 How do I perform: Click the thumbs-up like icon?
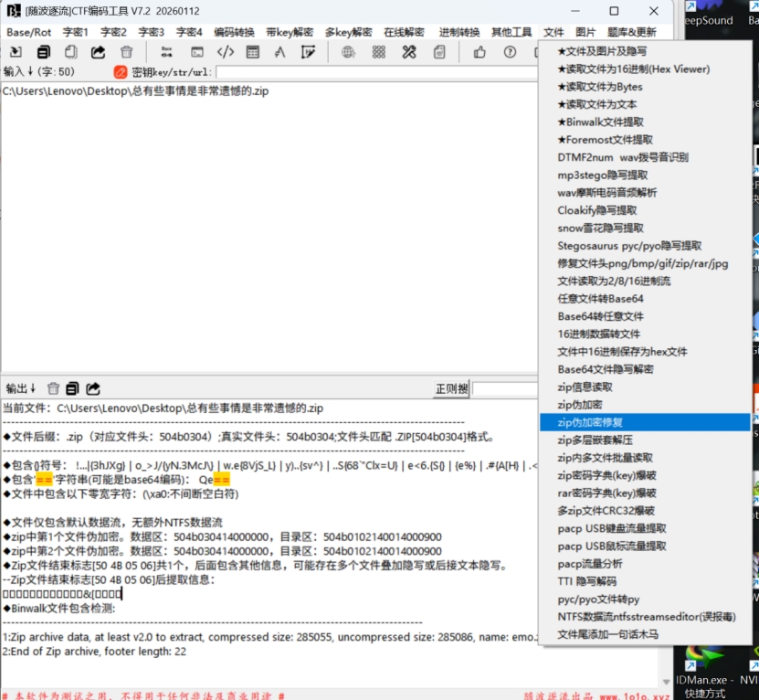(x=480, y=52)
